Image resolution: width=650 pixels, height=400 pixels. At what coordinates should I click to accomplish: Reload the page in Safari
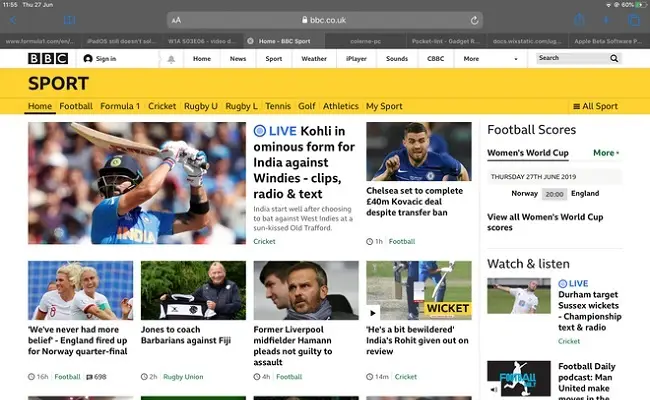click(474, 20)
